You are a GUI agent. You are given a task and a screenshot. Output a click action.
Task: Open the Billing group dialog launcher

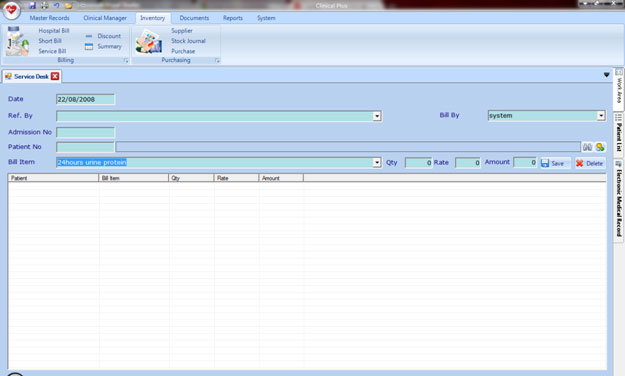126,61
